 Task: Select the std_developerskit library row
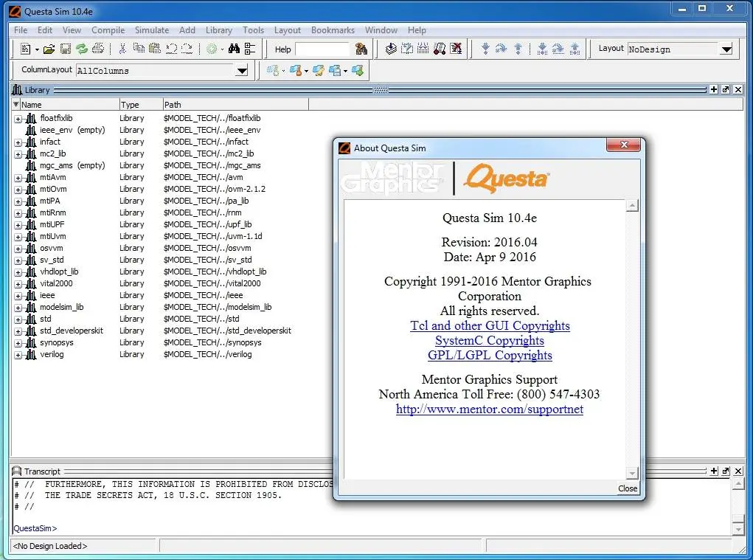[x=71, y=331]
